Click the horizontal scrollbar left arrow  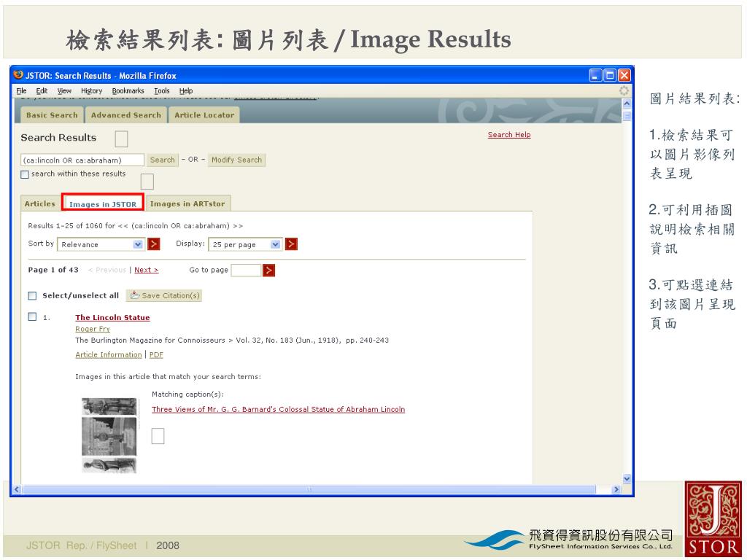tap(17, 489)
